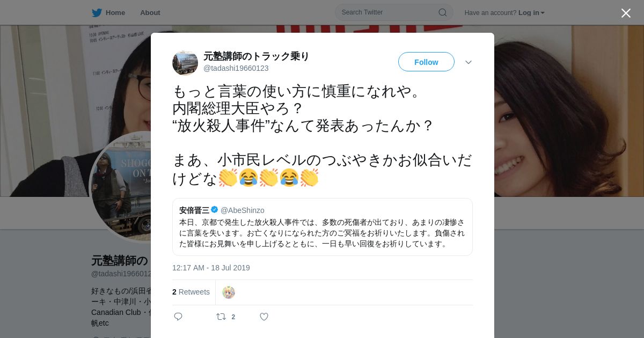Click the retweet arrows icon
This screenshot has height=338, width=644.
tap(221, 317)
